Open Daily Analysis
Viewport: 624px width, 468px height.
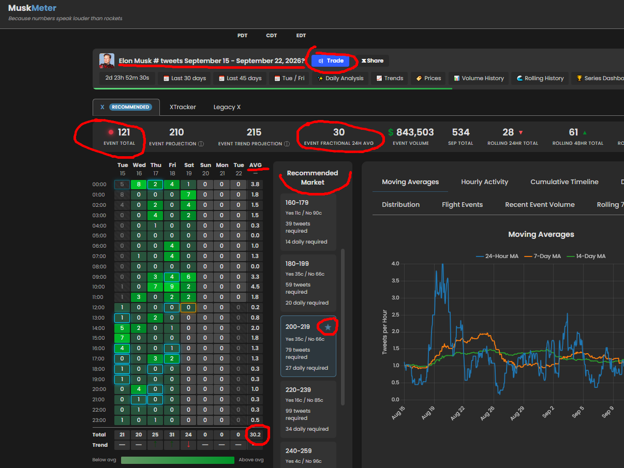coord(340,78)
